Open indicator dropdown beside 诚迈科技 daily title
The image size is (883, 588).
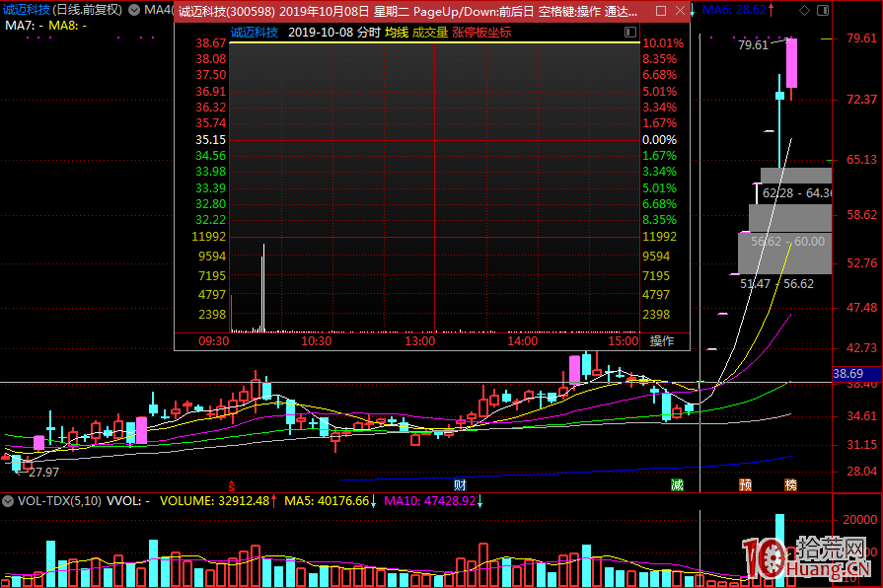134,10
